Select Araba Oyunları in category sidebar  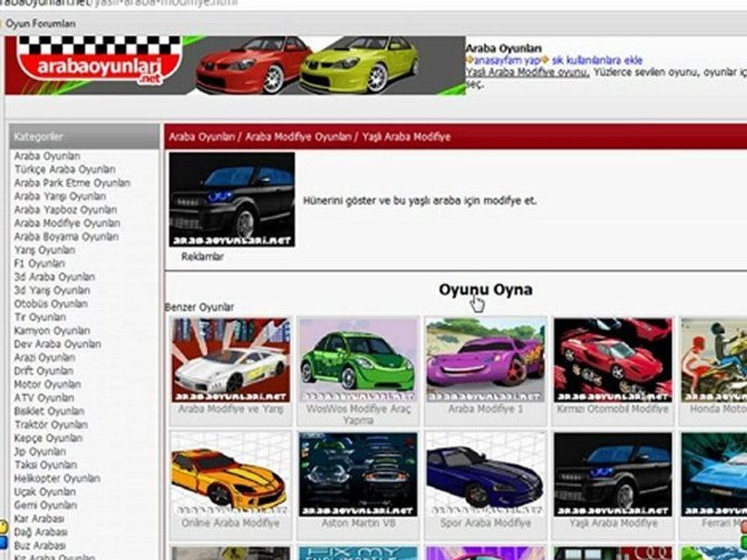47,156
